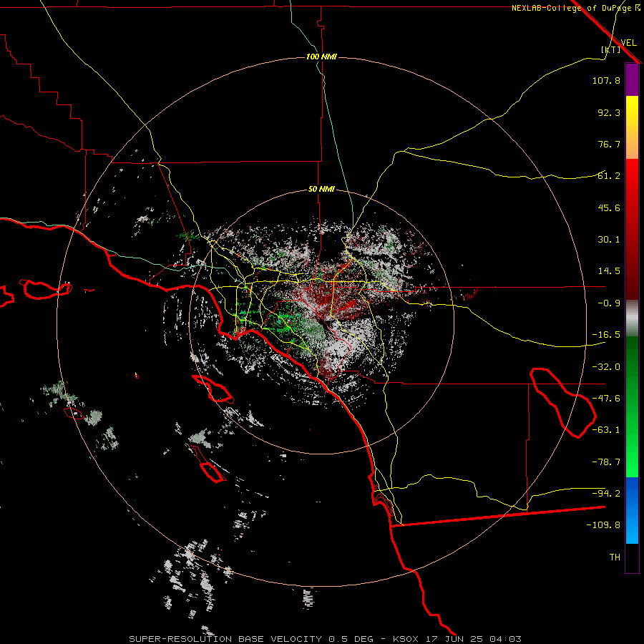Select the -16.5 velocity scale value
This screenshot has height=644, width=644.
[606, 335]
